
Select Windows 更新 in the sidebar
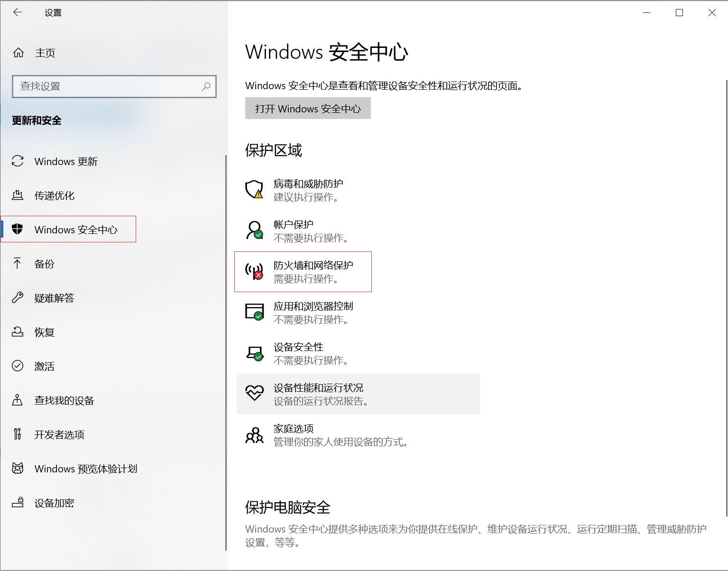pyautogui.click(x=65, y=161)
